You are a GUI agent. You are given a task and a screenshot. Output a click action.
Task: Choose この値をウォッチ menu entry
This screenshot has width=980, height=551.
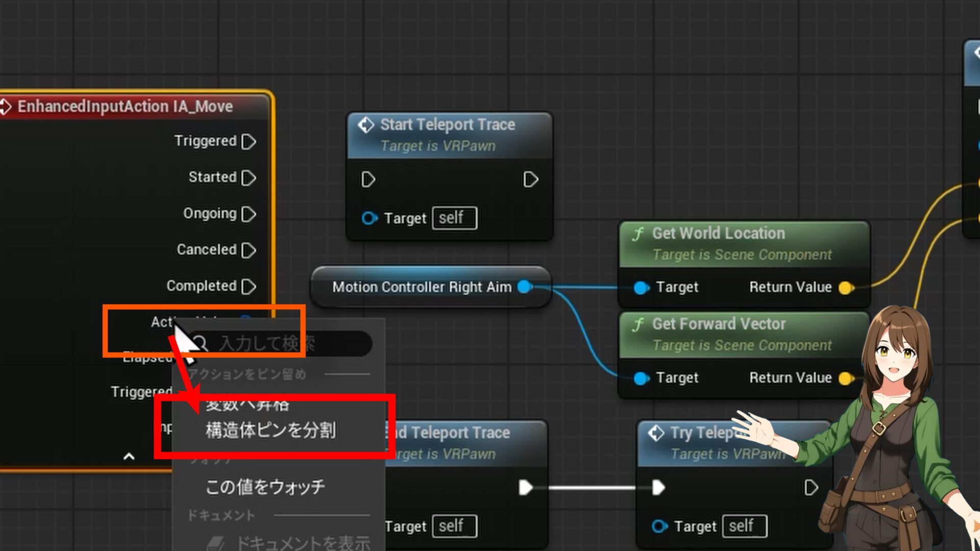click(265, 487)
